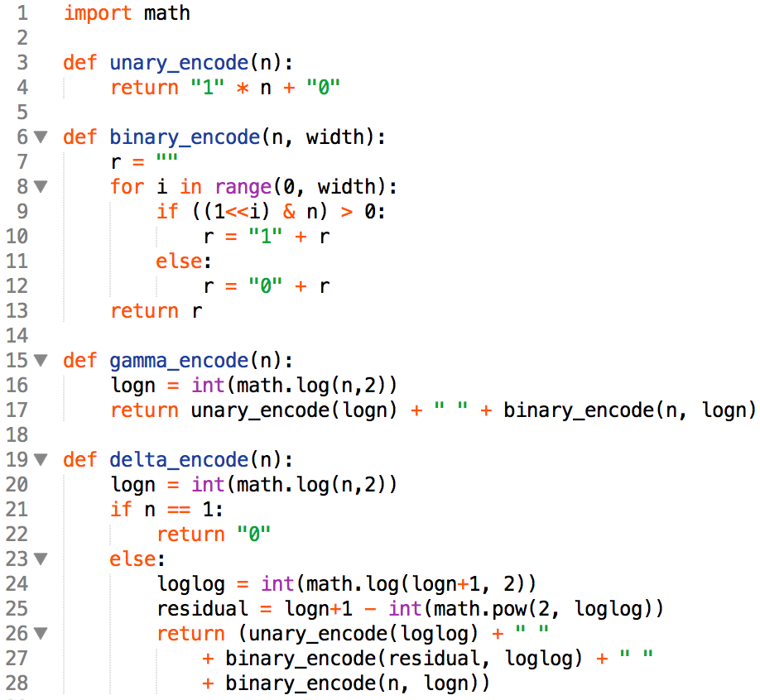Place cursor on 'residual' variable at line 25
The image size is (760, 700).
202,609
